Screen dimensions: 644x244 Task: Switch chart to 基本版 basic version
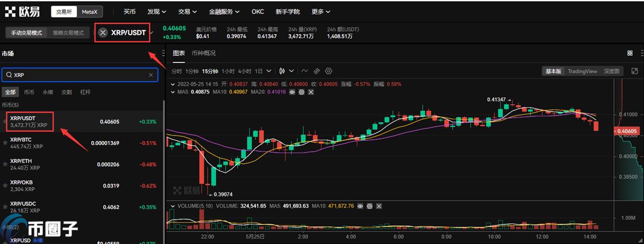(x=553, y=71)
